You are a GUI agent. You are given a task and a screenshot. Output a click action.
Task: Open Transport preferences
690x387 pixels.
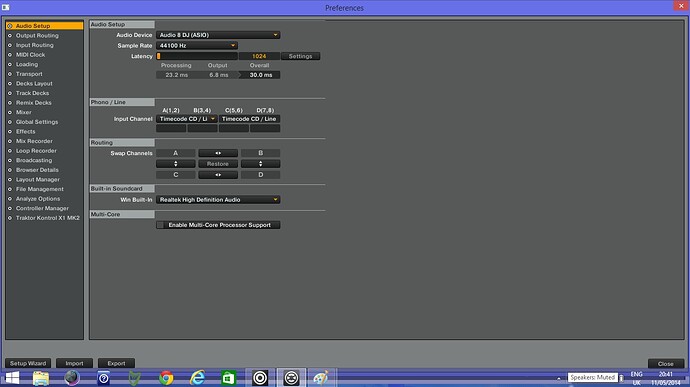29,74
